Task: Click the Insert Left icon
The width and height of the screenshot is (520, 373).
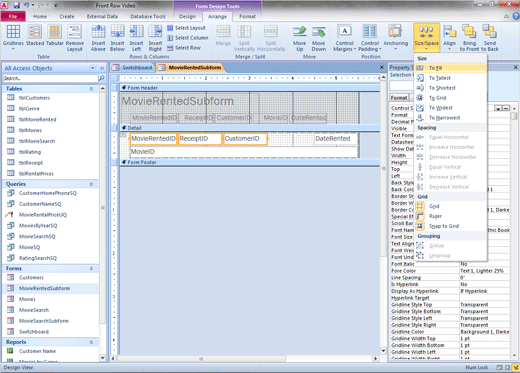Action: click(136, 31)
